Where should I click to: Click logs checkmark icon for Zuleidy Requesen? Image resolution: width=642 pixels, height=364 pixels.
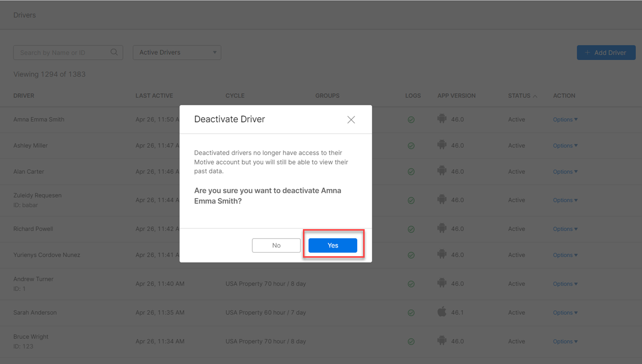[411, 201]
